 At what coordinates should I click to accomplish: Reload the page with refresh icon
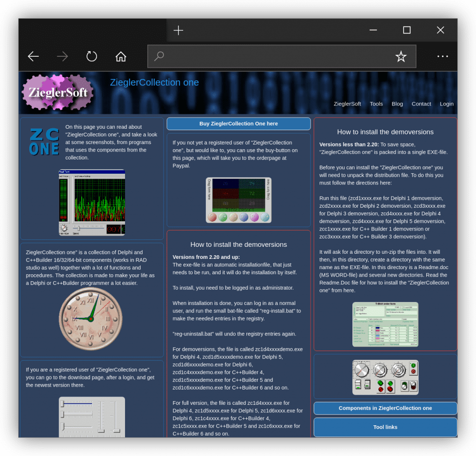pos(92,56)
